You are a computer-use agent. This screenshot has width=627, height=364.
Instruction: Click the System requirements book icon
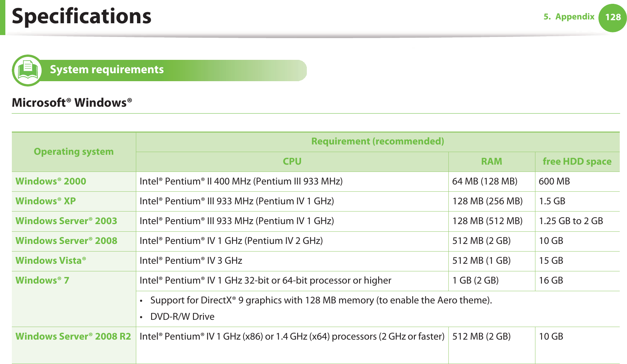pyautogui.click(x=27, y=70)
